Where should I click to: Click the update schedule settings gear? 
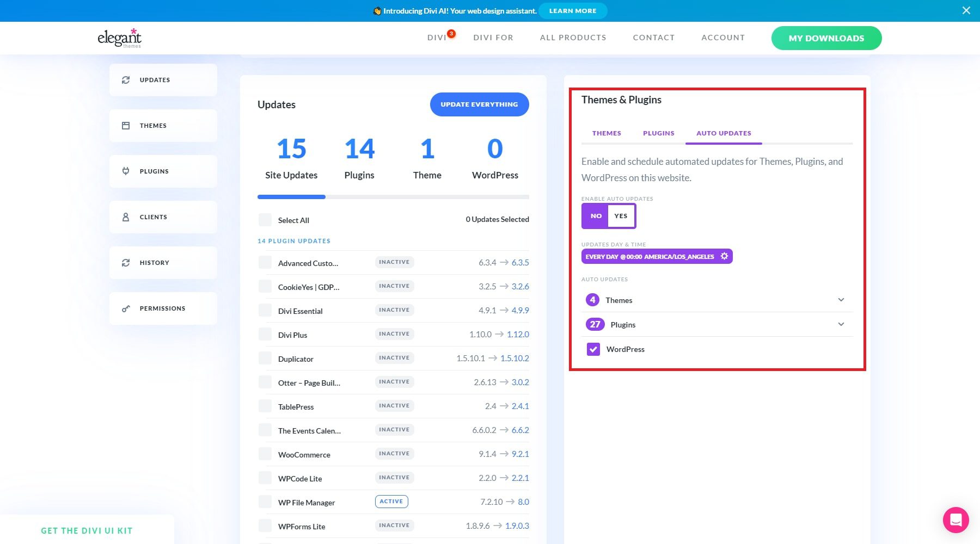click(x=724, y=256)
